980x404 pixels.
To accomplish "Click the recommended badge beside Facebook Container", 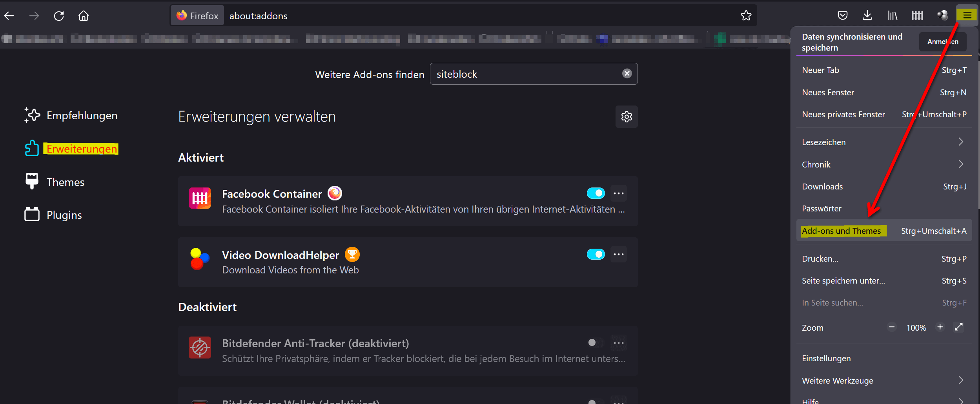I will pos(335,193).
